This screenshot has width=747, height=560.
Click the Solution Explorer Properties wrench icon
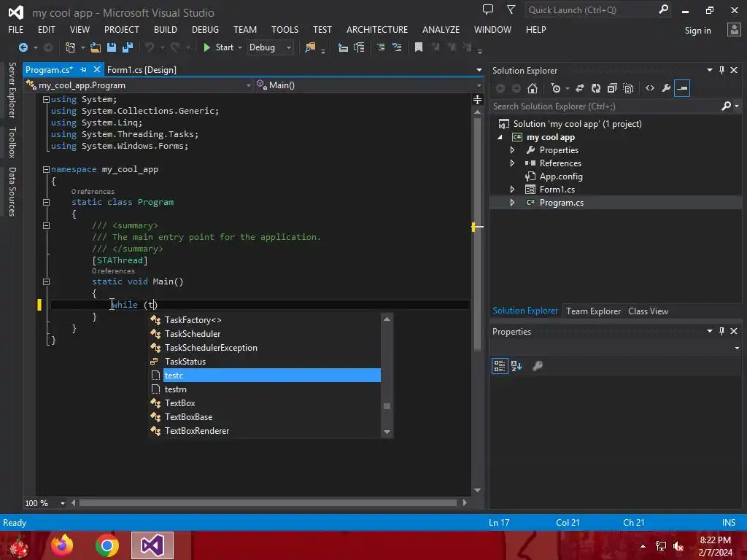[x=666, y=88]
